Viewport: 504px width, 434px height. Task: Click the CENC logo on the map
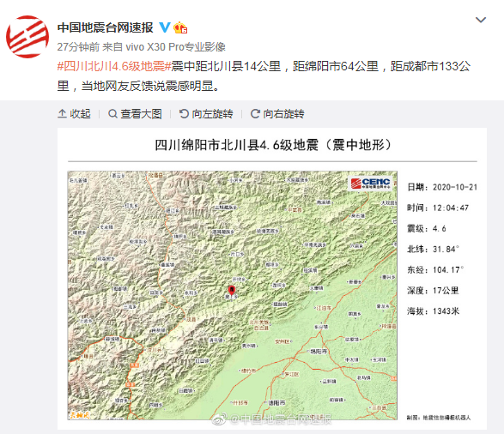(x=371, y=184)
